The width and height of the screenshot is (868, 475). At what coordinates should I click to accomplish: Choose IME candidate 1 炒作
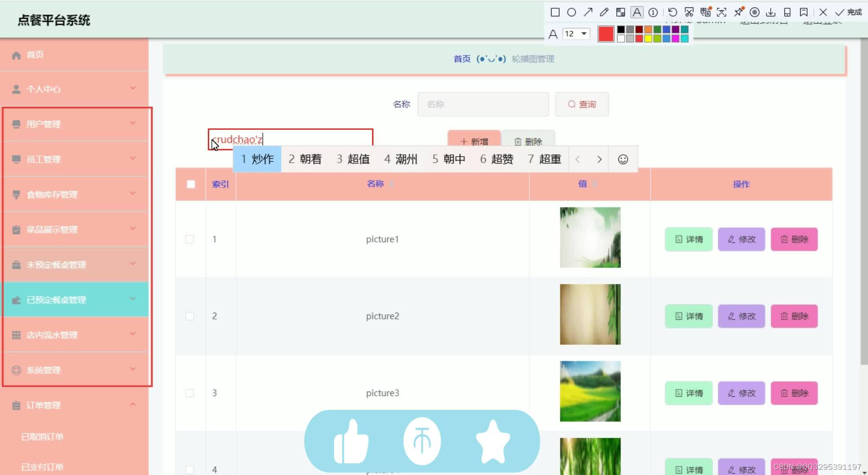257,159
